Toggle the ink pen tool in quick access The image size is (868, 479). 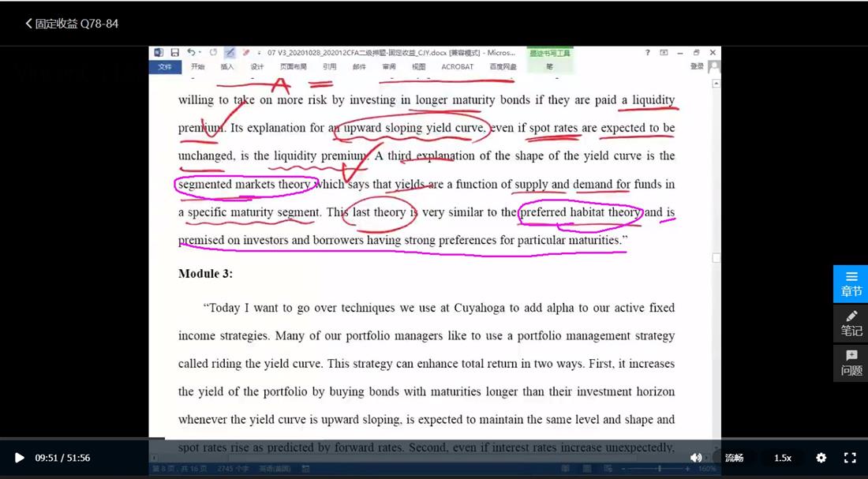tap(230, 53)
